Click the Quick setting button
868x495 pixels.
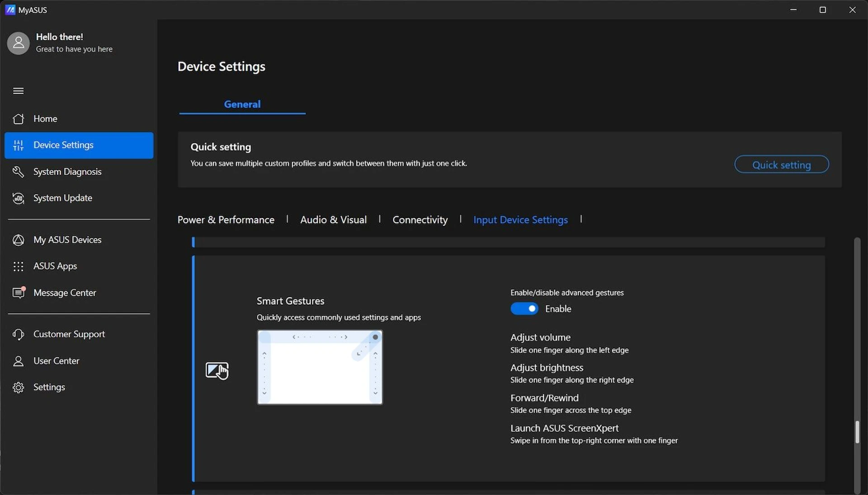(x=782, y=164)
